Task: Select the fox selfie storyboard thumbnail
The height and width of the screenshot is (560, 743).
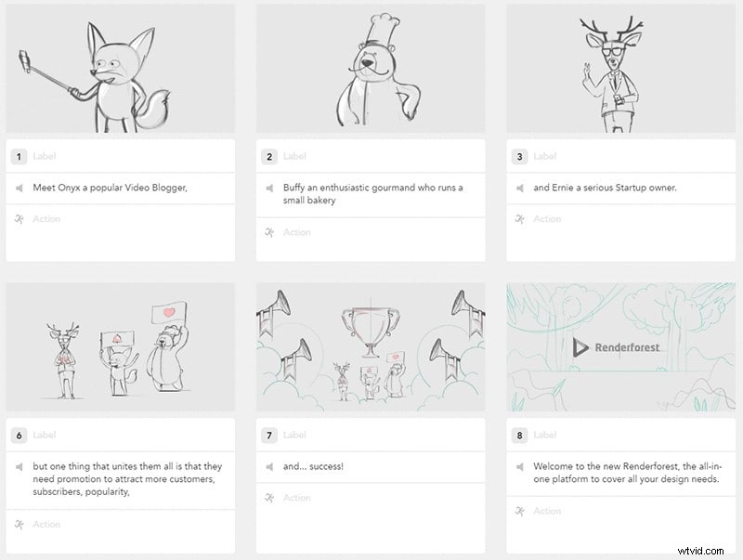Action: [x=121, y=68]
